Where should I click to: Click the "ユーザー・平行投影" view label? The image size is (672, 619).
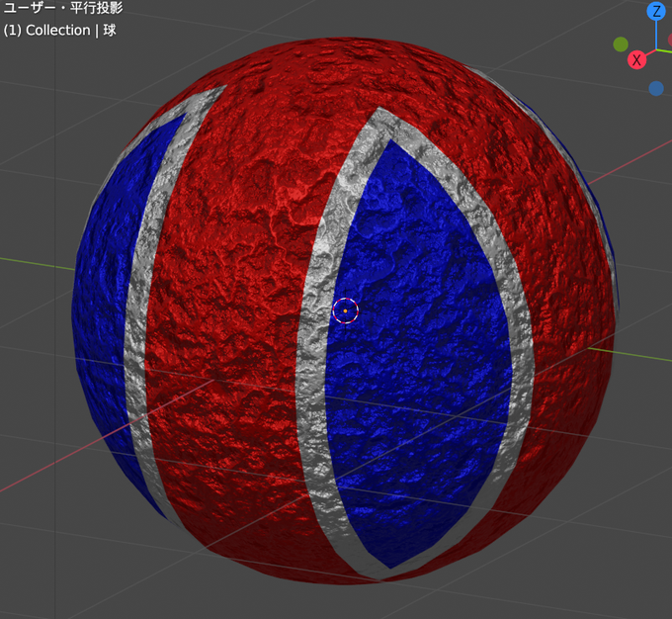[63, 8]
